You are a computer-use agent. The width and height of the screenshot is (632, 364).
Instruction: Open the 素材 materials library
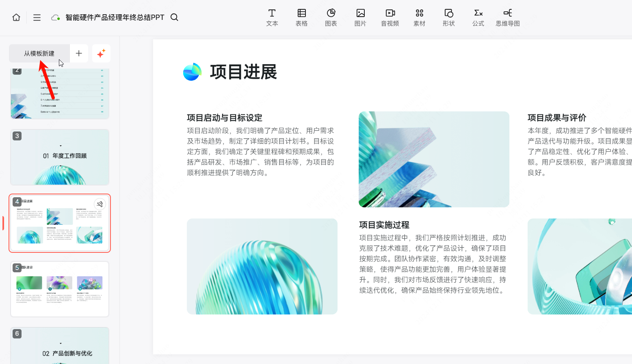(420, 18)
